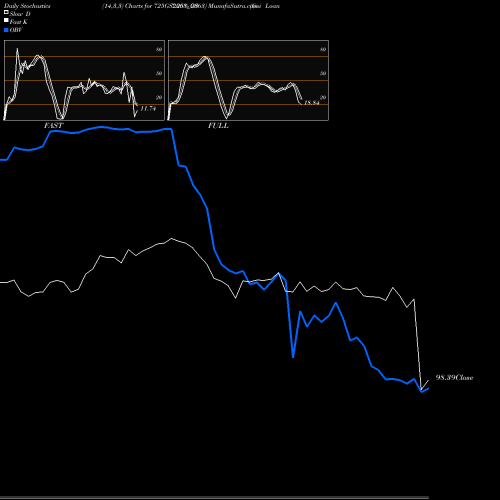Click the 'OBV' legend text
Screen dimensions: 500x500
(16, 30)
